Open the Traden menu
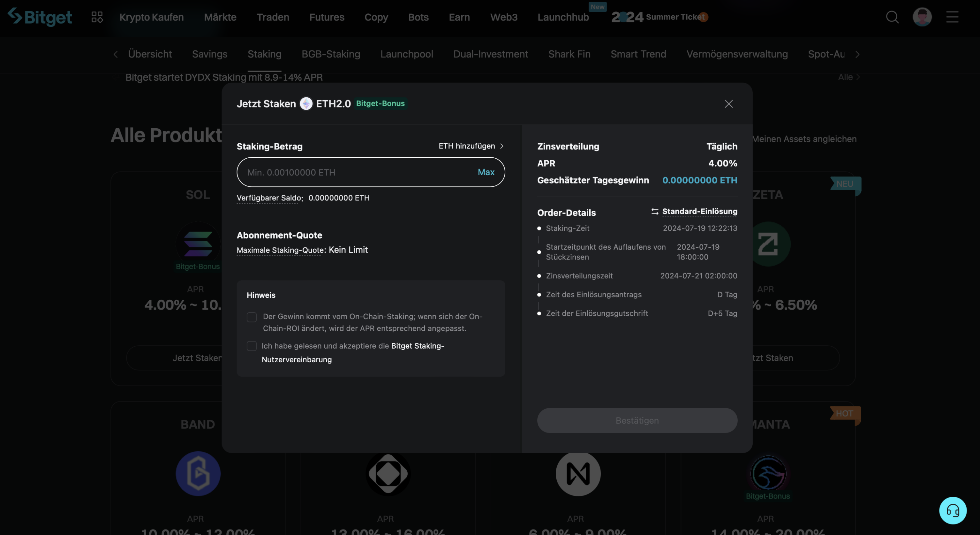 tap(273, 17)
